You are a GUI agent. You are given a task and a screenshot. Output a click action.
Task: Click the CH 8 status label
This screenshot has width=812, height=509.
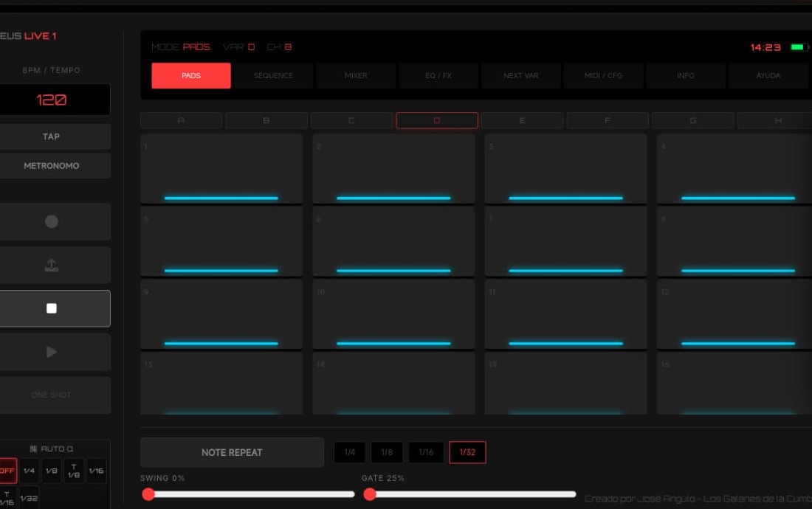point(279,47)
